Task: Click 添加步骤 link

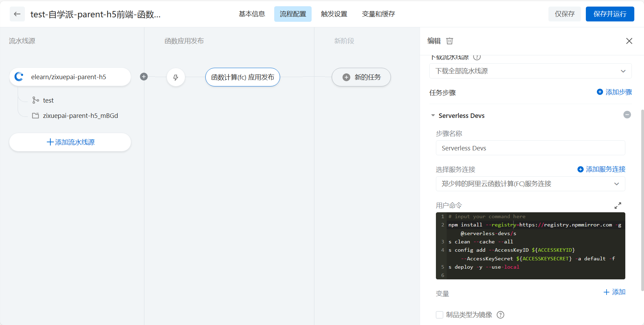Action: (x=615, y=92)
